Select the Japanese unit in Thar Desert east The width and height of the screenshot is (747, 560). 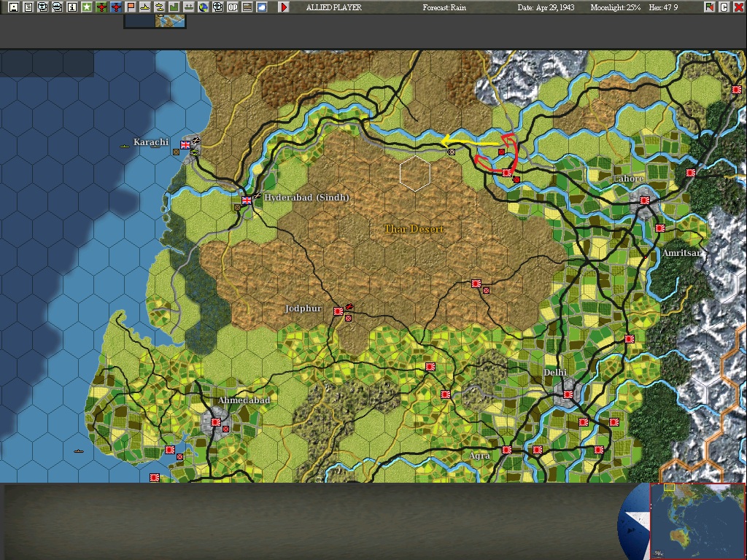476,284
